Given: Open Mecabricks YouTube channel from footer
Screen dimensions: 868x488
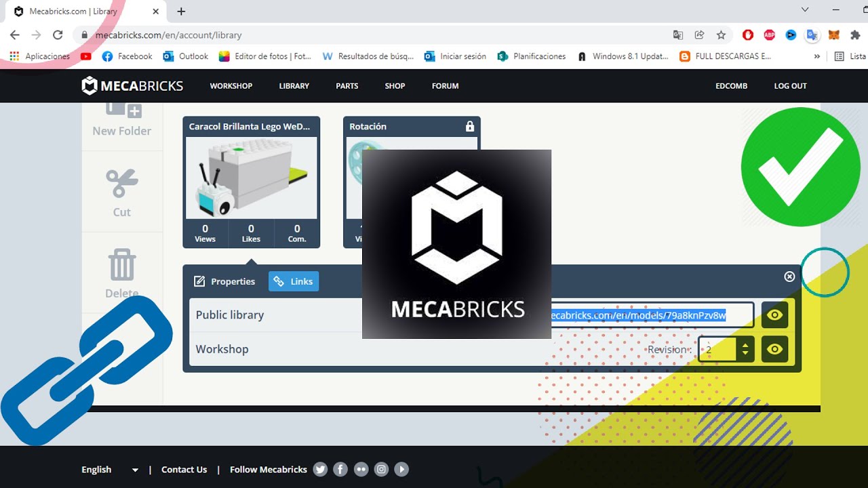Looking at the screenshot, I should tap(401, 469).
